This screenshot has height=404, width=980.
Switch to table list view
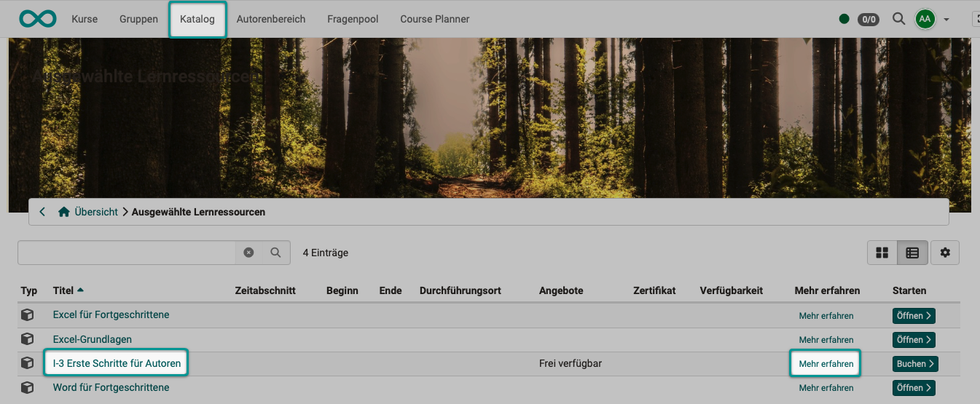pyautogui.click(x=912, y=253)
